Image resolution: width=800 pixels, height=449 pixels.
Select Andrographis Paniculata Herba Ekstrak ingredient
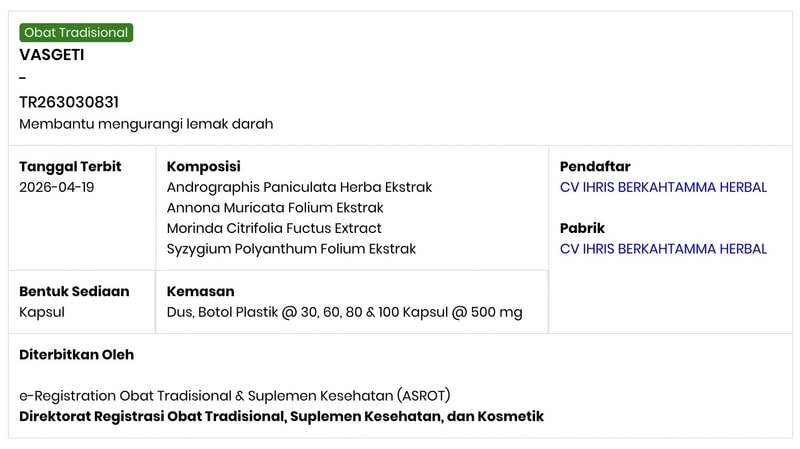tap(299, 188)
